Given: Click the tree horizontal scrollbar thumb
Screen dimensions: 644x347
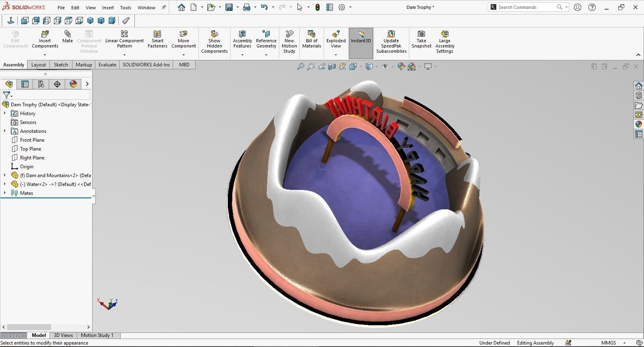Looking at the screenshot, I should (29, 327).
